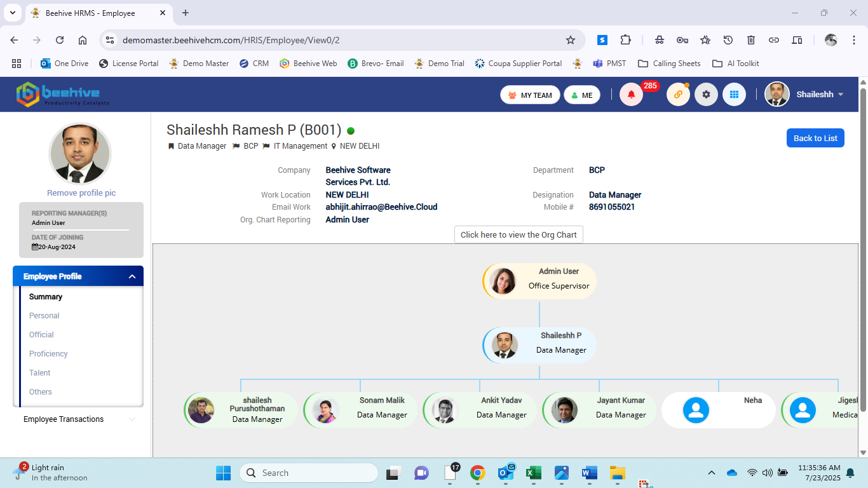The image size is (868, 488).
Task: Click here to view the Org Chart
Action: (518, 234)
